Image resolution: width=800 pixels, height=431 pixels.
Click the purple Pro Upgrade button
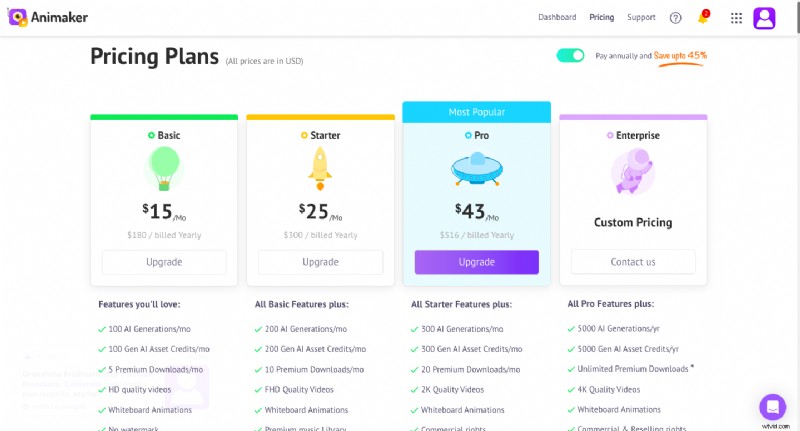coord(476,262)
